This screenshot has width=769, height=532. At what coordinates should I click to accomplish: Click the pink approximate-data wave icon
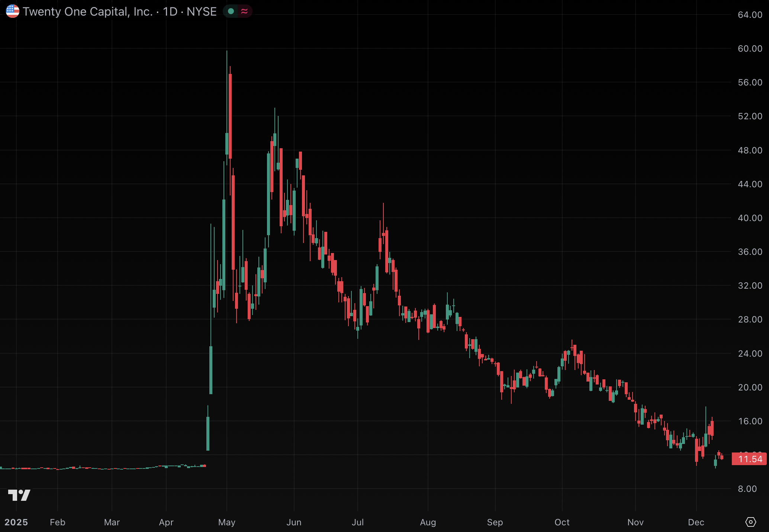point(244,11)
